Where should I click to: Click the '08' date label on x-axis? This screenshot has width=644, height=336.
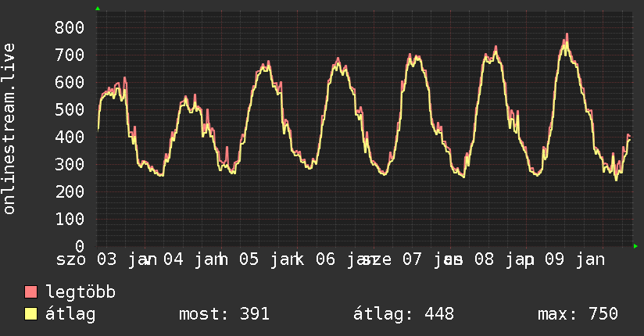(x=484, y=259)
